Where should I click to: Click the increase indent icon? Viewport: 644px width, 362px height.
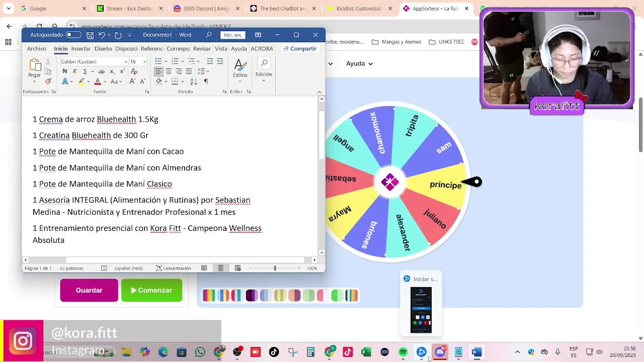pyautogui.click(x=220, y=61)
